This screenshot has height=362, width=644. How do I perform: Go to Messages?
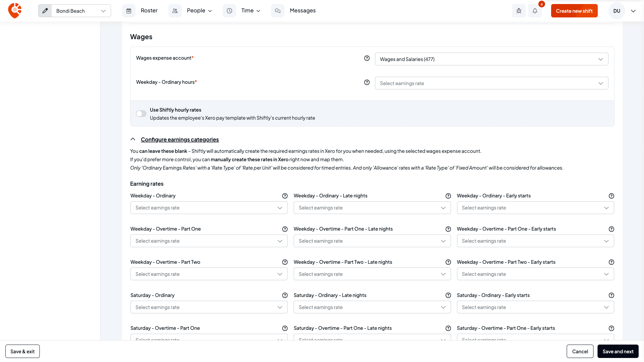tap(303, 11)
